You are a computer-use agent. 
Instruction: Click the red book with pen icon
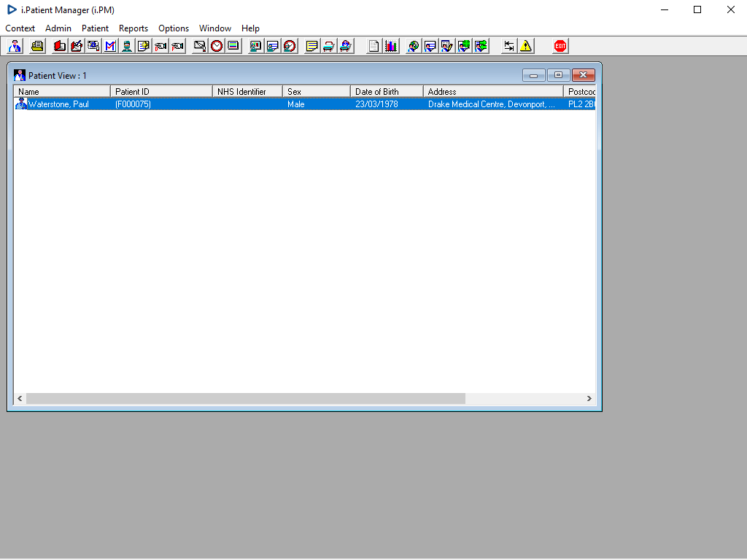[76, 46]
